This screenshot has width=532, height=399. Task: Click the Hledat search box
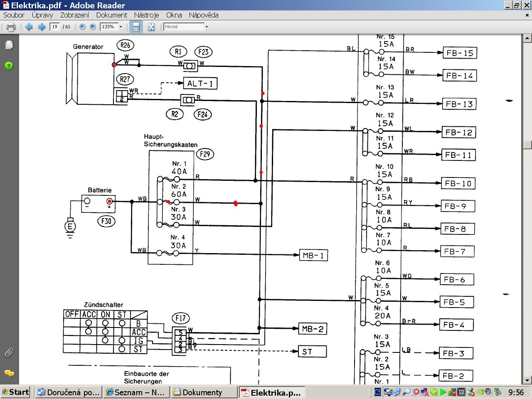pyautogui.click(x=184, y=27)
